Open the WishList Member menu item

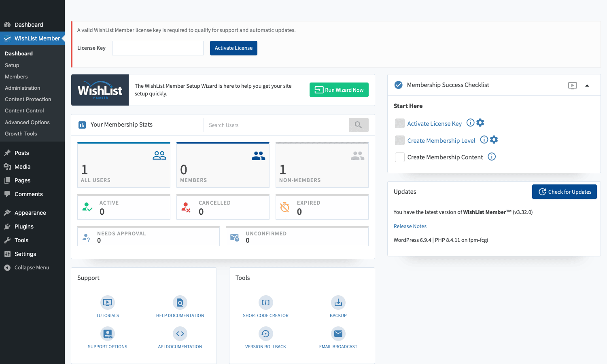[x=32, y=38]
